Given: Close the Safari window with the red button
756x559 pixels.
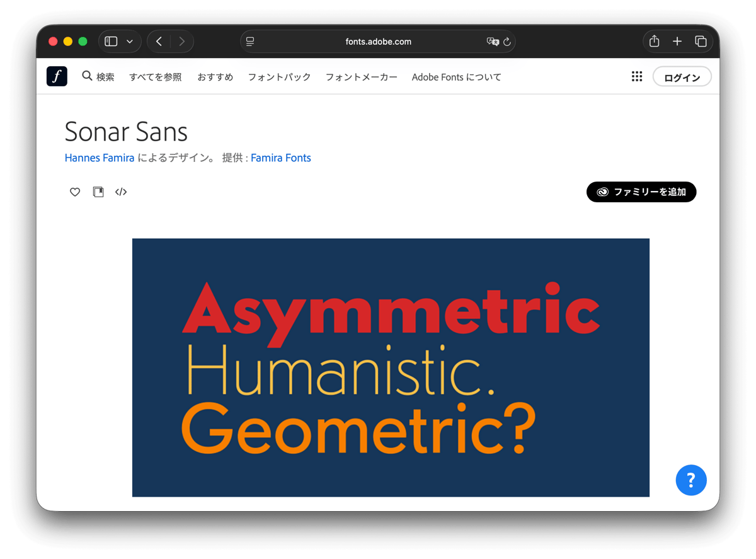Looking at the screenshot, I should click(54, 42).
